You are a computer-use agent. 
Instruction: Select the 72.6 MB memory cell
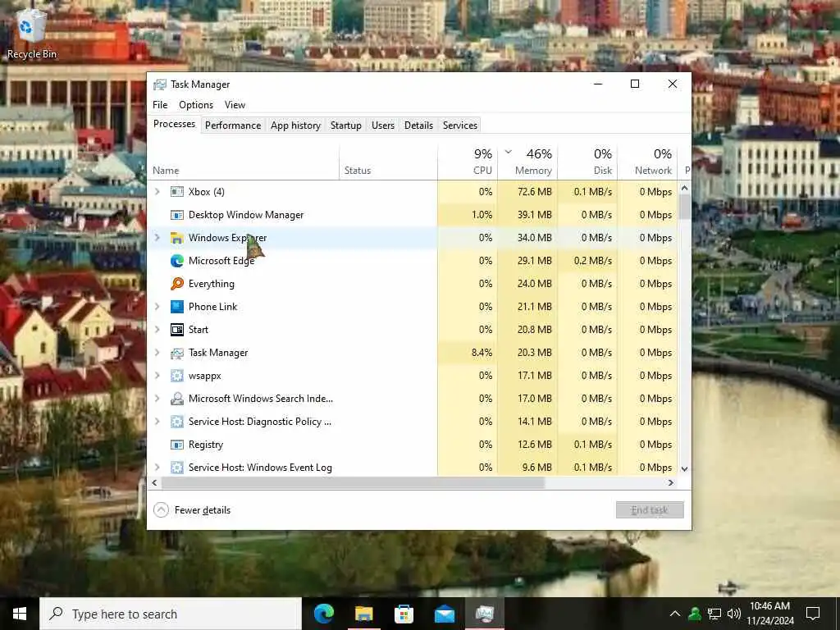pyautogui.click(x=527, y=192)
